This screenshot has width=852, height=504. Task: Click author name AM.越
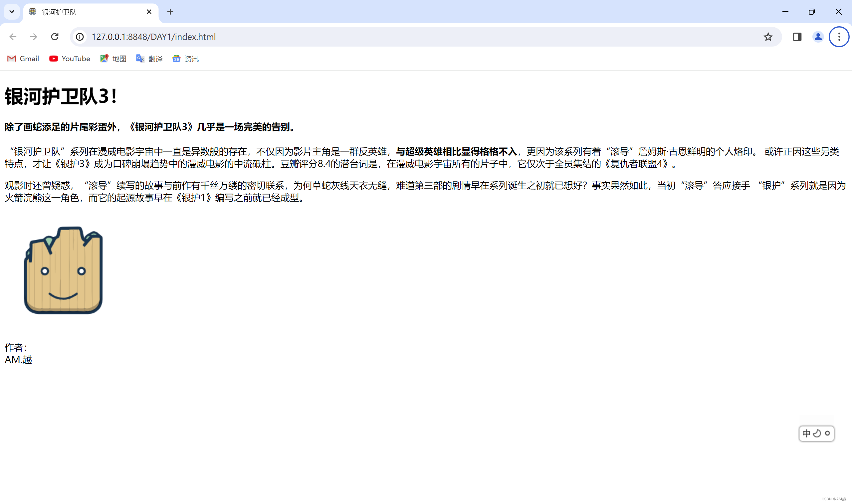[x=18, y=360]
